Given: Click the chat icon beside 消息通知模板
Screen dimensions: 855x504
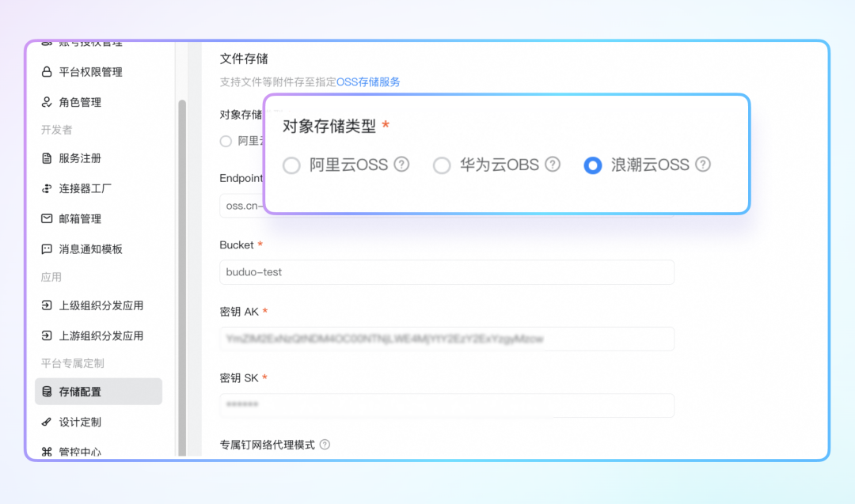Looking at the screenshot, I should tap(47, 248).
